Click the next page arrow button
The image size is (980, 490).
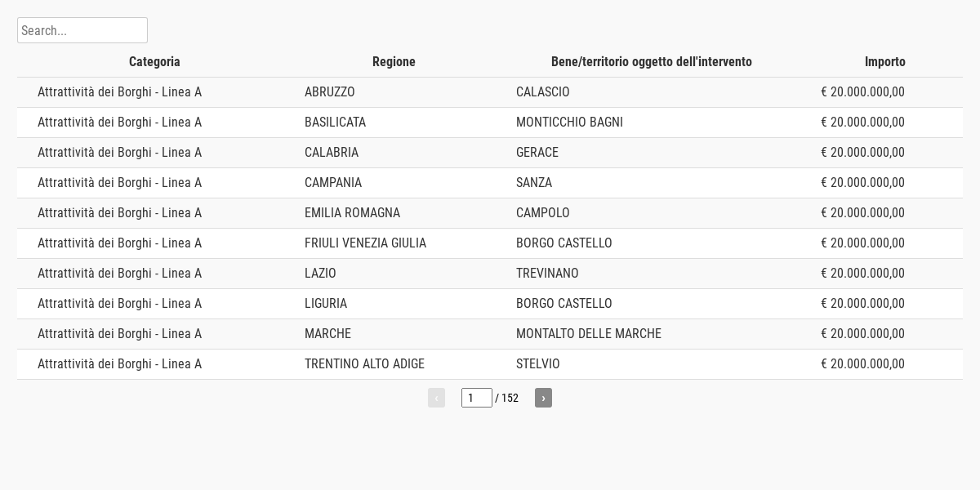(x=543, y=398)
